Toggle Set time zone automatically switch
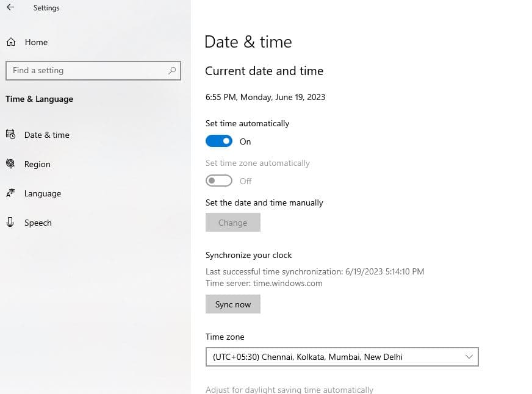Image resolution: width=532 pixels, height=394 pixels. [219, 181]
